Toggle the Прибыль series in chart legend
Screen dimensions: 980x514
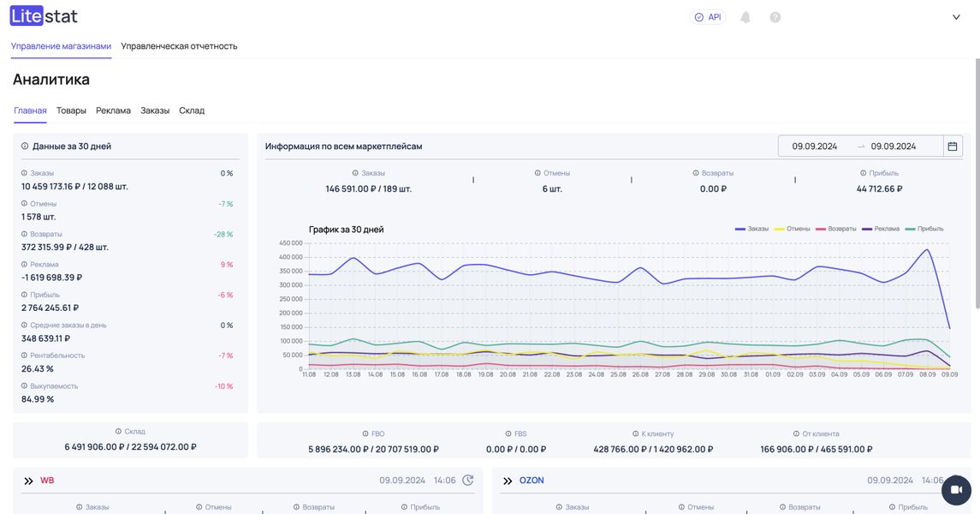924,229
